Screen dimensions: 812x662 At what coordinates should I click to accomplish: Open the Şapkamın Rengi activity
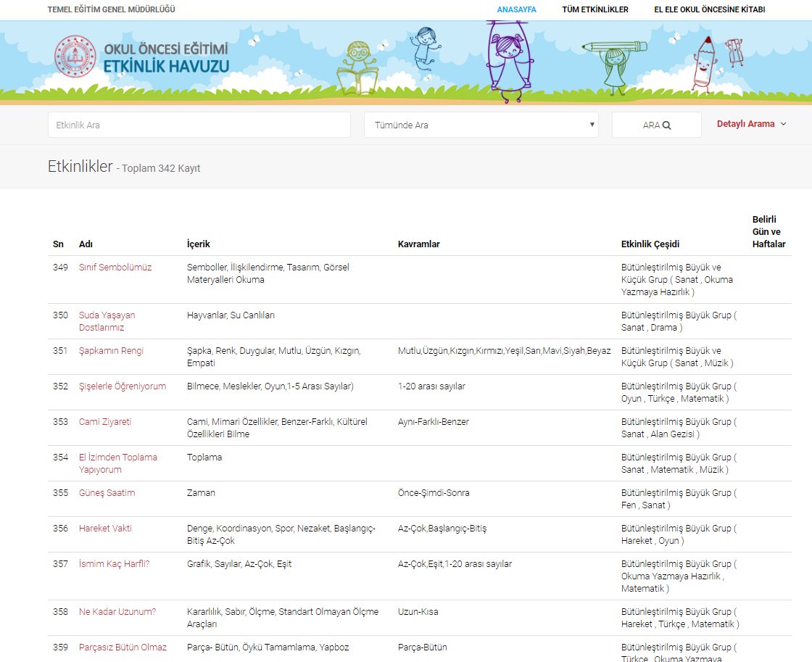point(111,351)
